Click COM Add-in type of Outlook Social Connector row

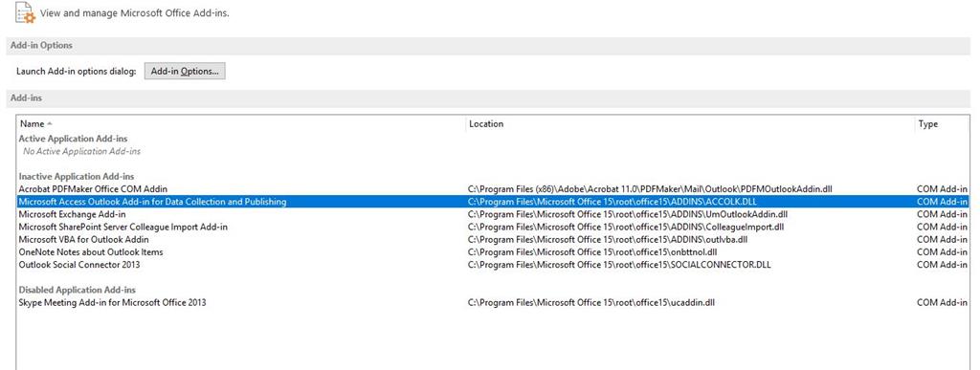tap(942, 265)
